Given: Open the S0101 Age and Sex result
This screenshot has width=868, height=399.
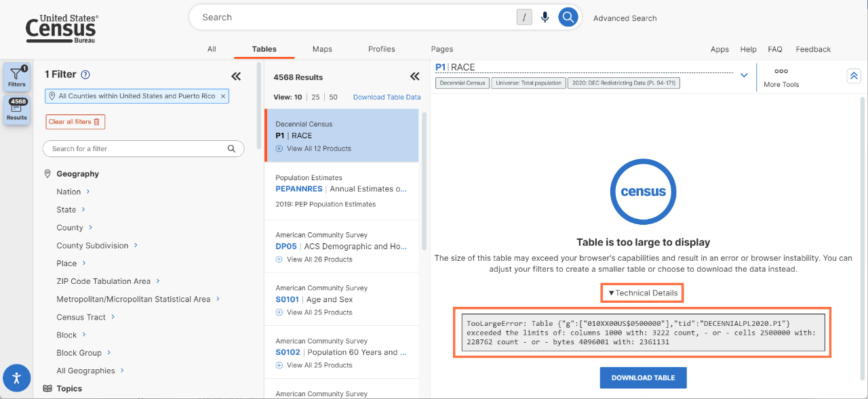Looking at the screenshot, I should (x=342, y=299).
